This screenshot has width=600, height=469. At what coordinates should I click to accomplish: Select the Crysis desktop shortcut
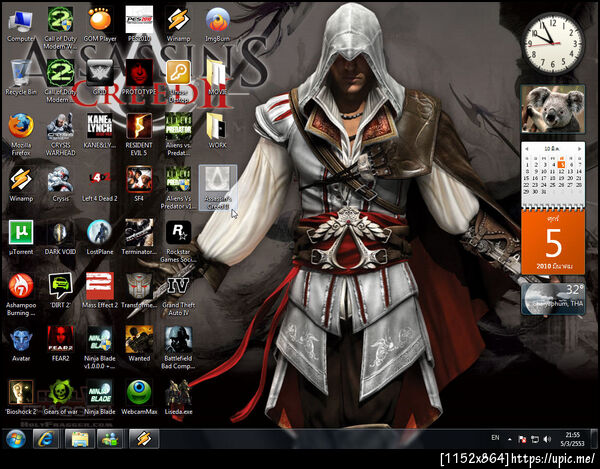click(60, 184)
